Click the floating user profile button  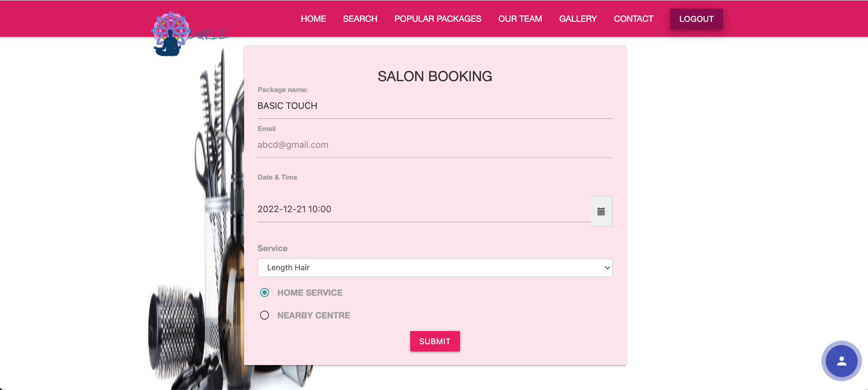point(841,361)
